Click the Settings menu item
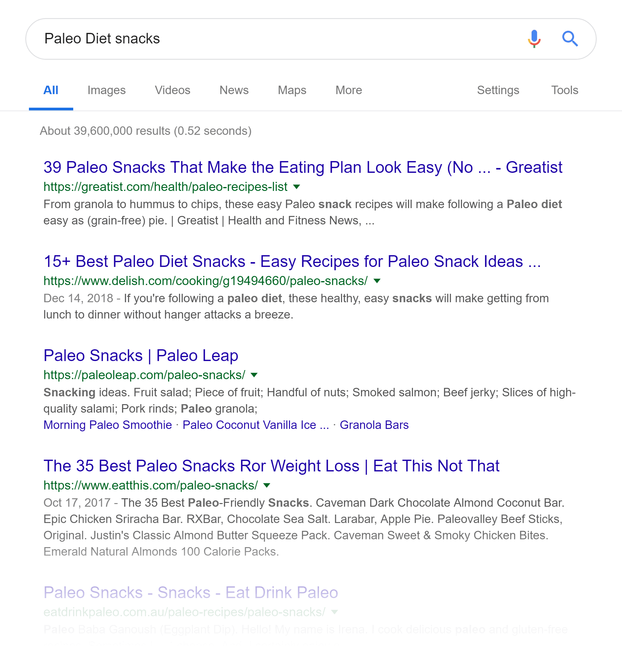 click(498, 90)
